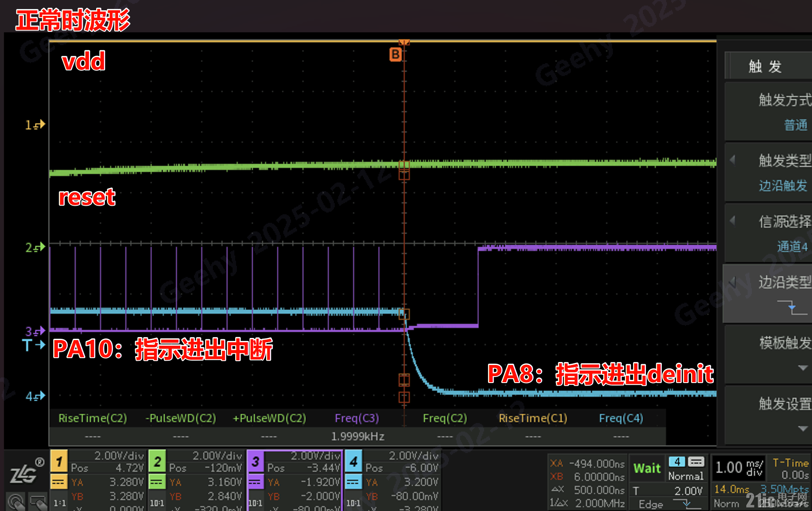Select -PulseWD(C2) measurement
The image size is (812, 511).
coord(181,418)
